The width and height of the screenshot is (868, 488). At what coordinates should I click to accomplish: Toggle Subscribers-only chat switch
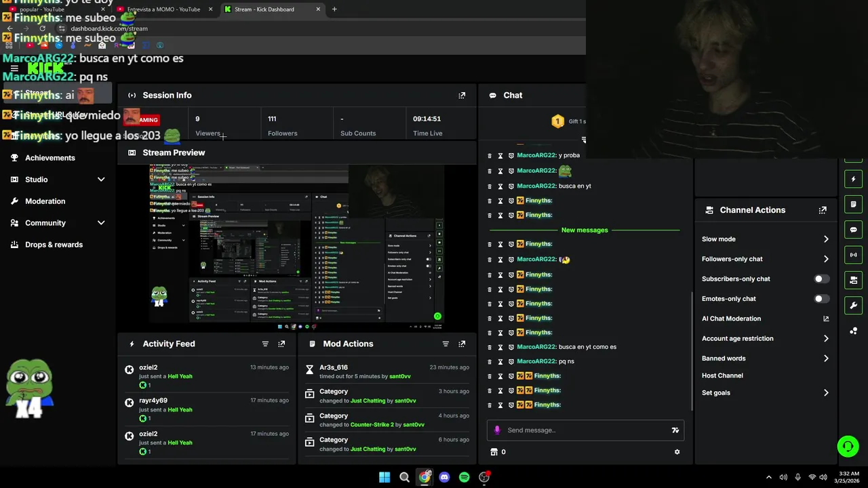point(821,279)
